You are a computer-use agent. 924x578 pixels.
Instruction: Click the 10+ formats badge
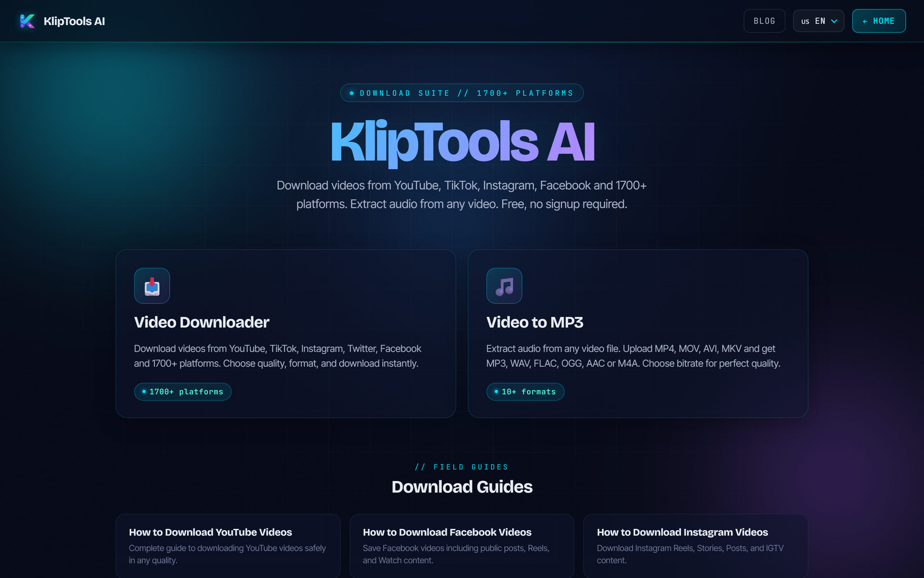point(525,392)
